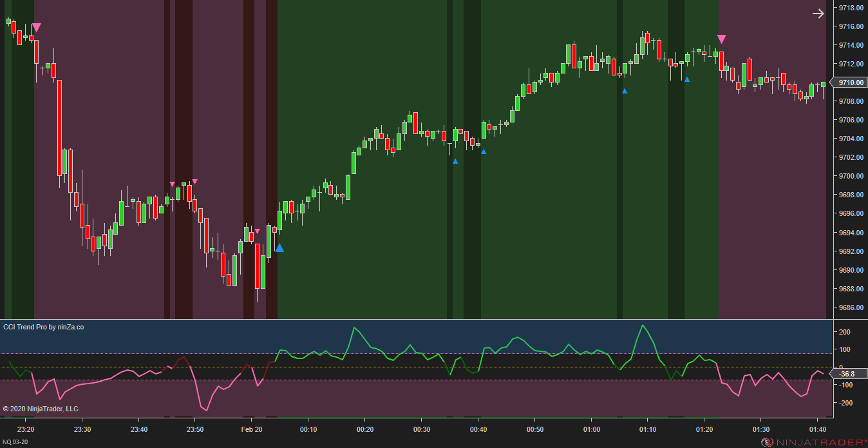Click the right-pointing arrow icon in chart corner
The image size is (868, 448).
click(818, 14)
